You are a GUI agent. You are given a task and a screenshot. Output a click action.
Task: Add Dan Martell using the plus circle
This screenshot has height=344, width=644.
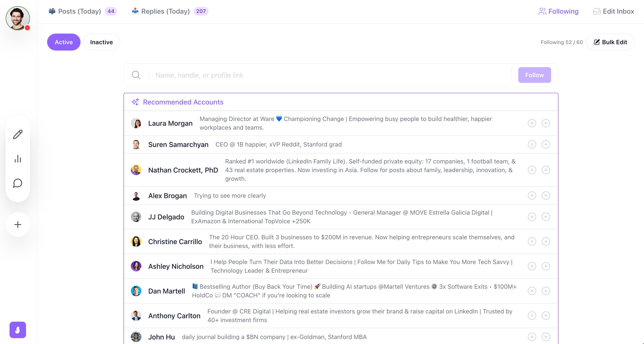pos(546,291)
